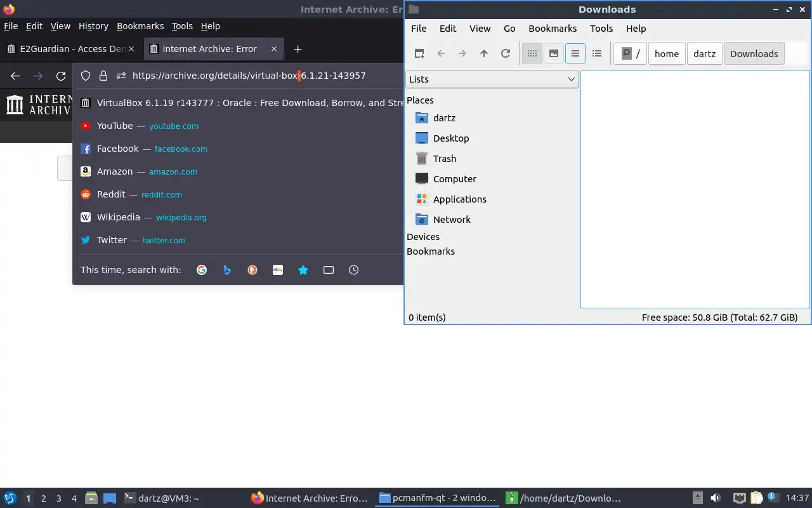Open the Lubuntu start menu
The image size is (812, 508).
pos(10,498)
